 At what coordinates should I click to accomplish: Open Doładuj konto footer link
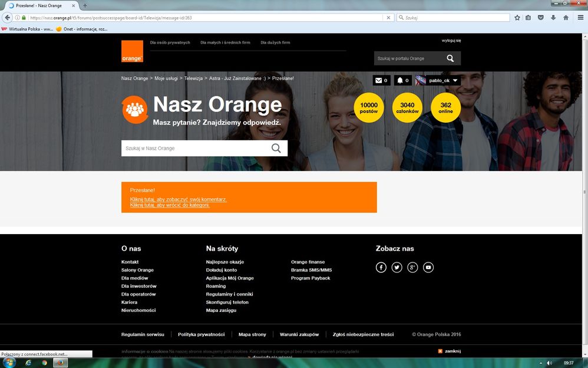click(222, 270)
